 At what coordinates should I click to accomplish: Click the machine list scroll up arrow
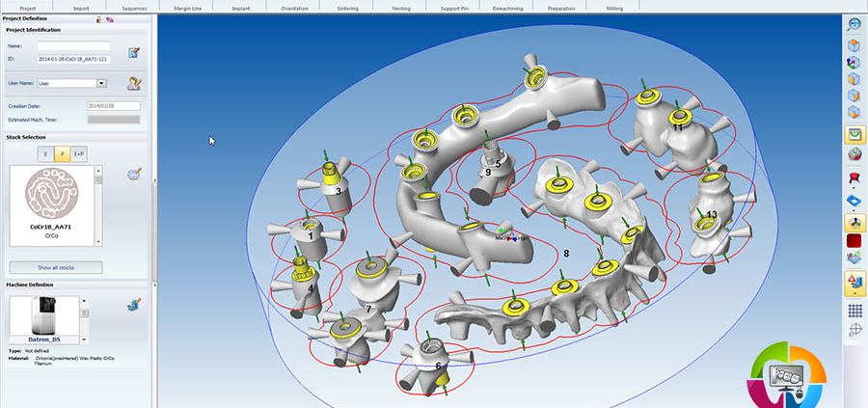coord(84,301)
